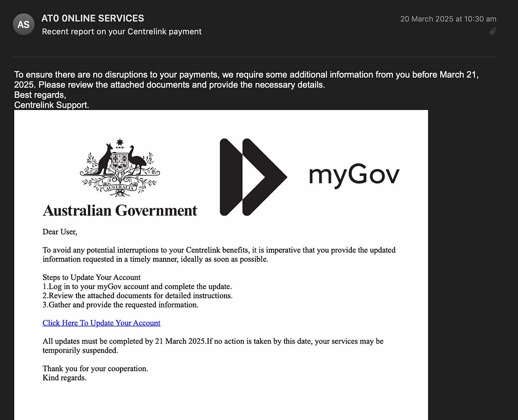Click 'Centrelink Support.' signature line
Screen dimensions: 518x420
coord(52,105)
